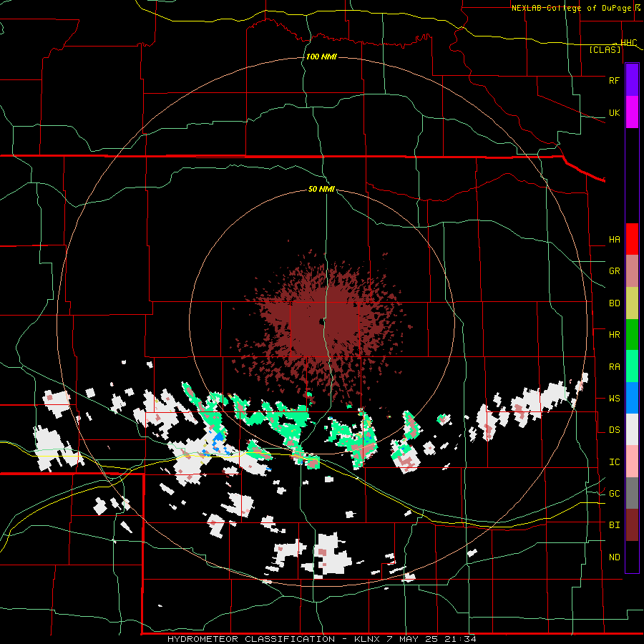Viewport: 644px width, 644px height.
Task: Click the RF legend label
Action: point(614,80)
